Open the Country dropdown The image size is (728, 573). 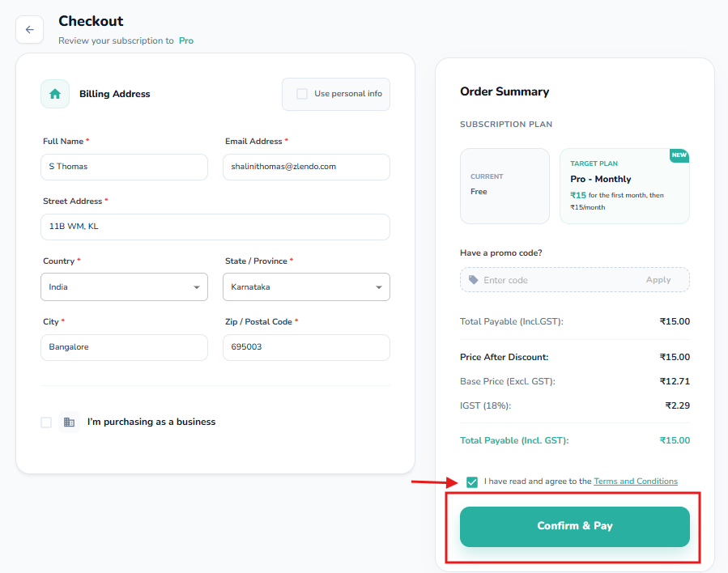pos(124,286)
